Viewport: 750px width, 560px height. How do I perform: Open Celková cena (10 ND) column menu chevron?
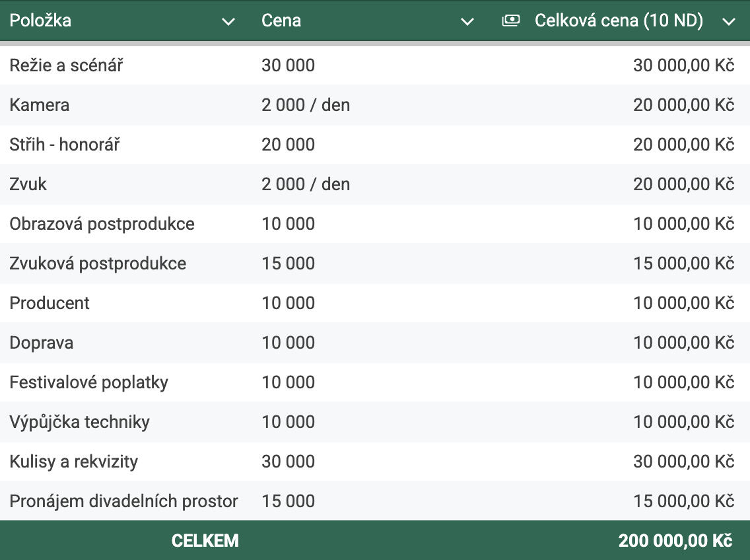tap(729, 22)
